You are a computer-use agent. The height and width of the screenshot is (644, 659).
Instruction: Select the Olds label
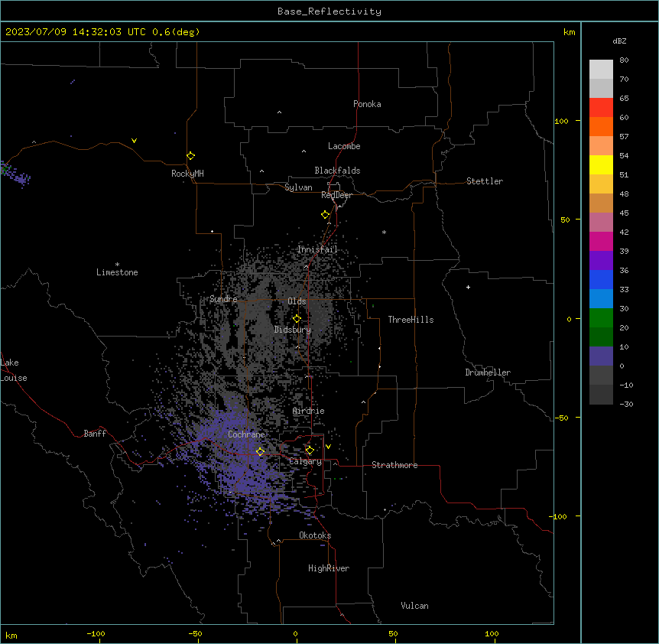click(297, 301)
